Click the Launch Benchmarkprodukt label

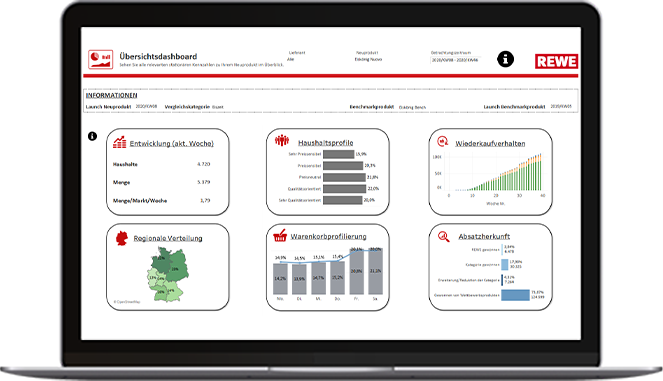(515, 107)
